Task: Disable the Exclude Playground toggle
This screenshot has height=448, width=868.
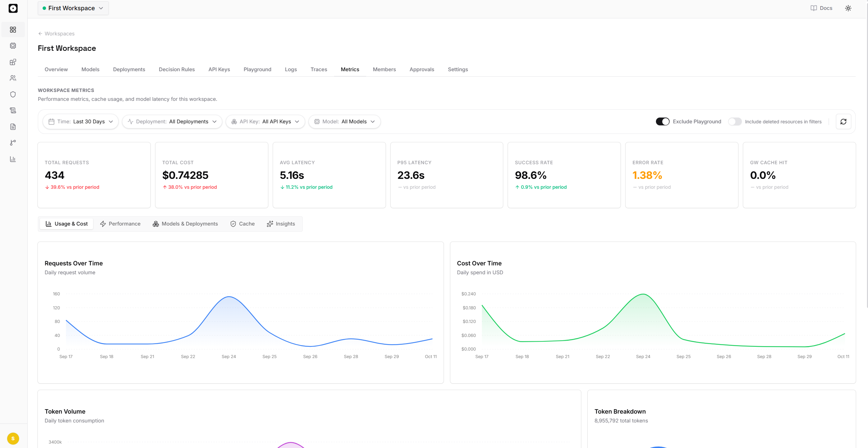Action: tap(662, 122)
